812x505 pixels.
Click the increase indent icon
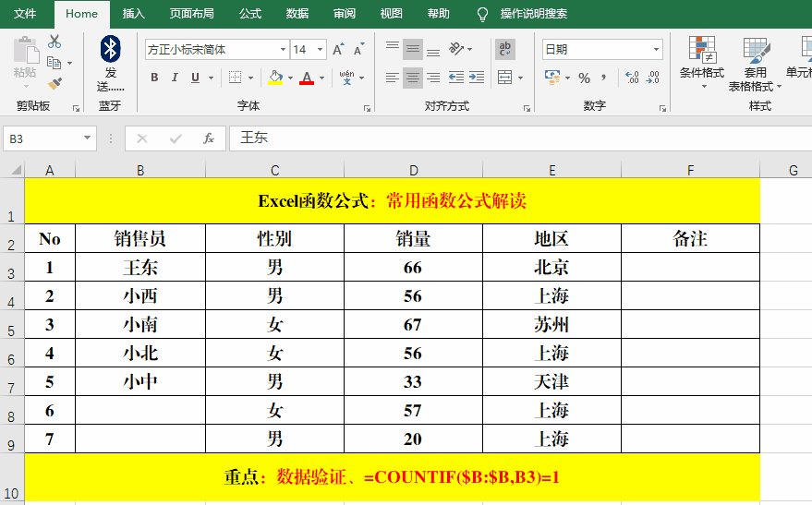tap(478, 78)
